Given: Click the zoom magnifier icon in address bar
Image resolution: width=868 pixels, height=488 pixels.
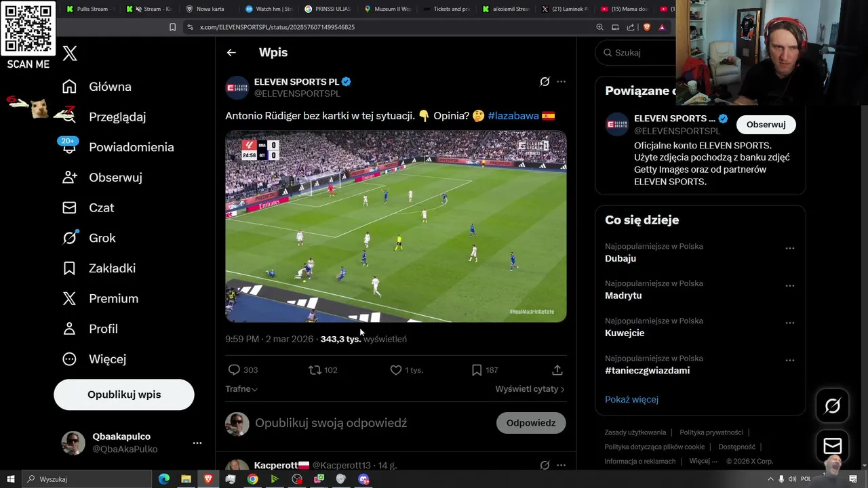Looking at the screenshot, I should [599, 27].
